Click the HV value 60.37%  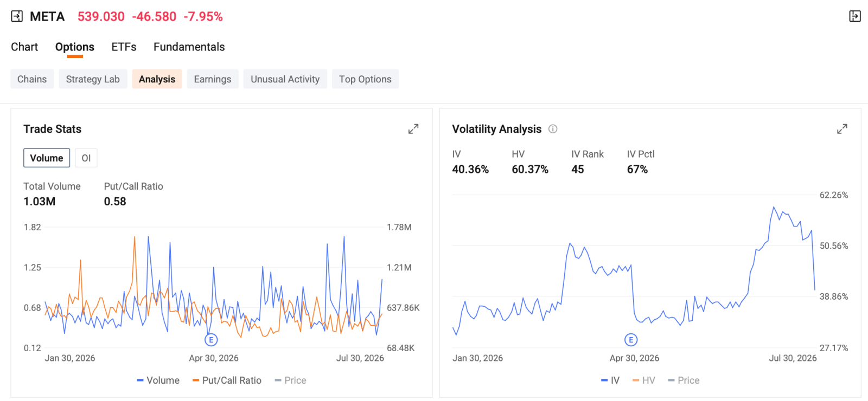(x=530, y=170)
